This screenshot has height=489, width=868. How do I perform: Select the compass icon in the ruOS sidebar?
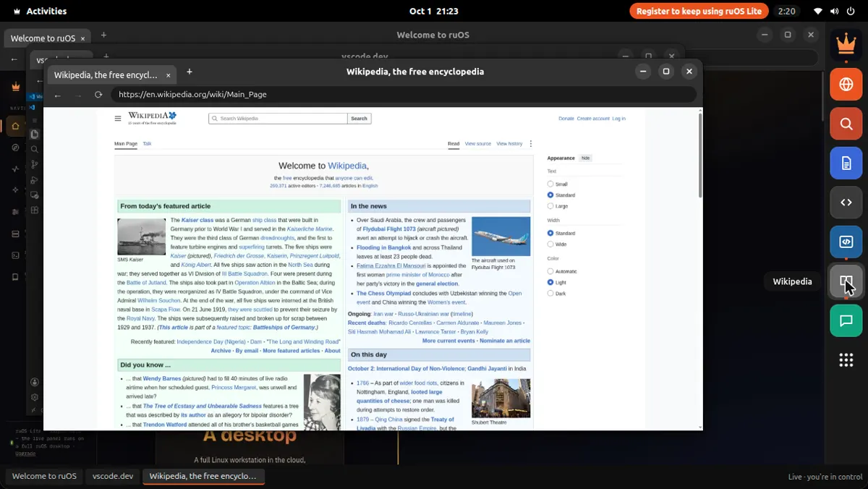15,148
